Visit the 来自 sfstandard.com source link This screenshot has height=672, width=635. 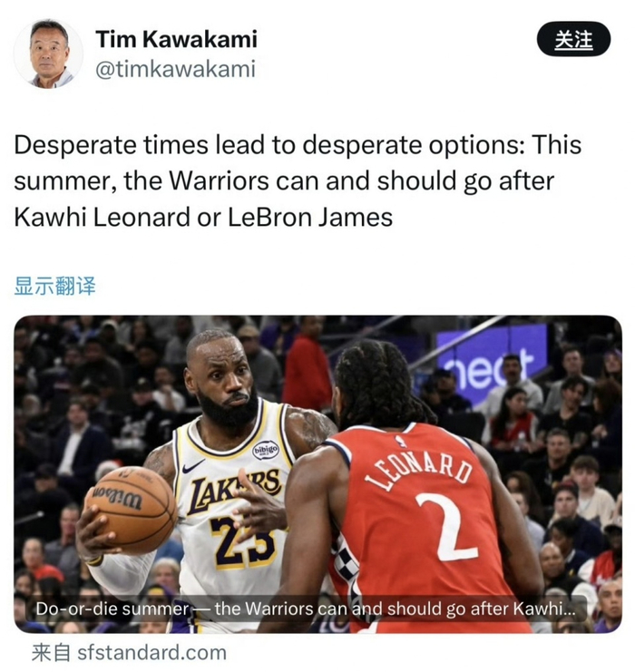[x=129, y=653]
